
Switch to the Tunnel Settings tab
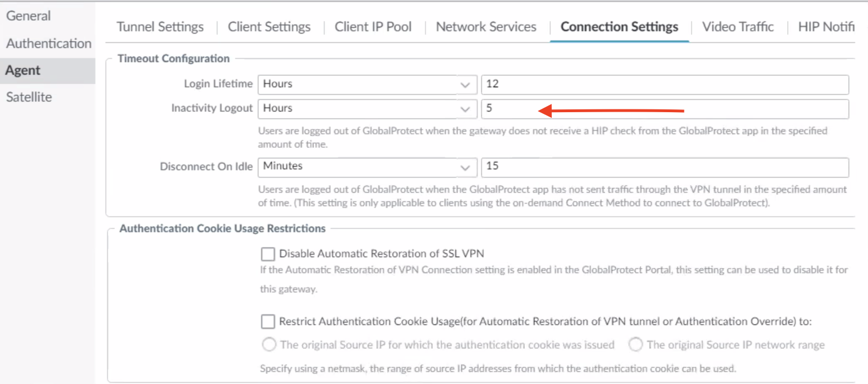(160, 27)
